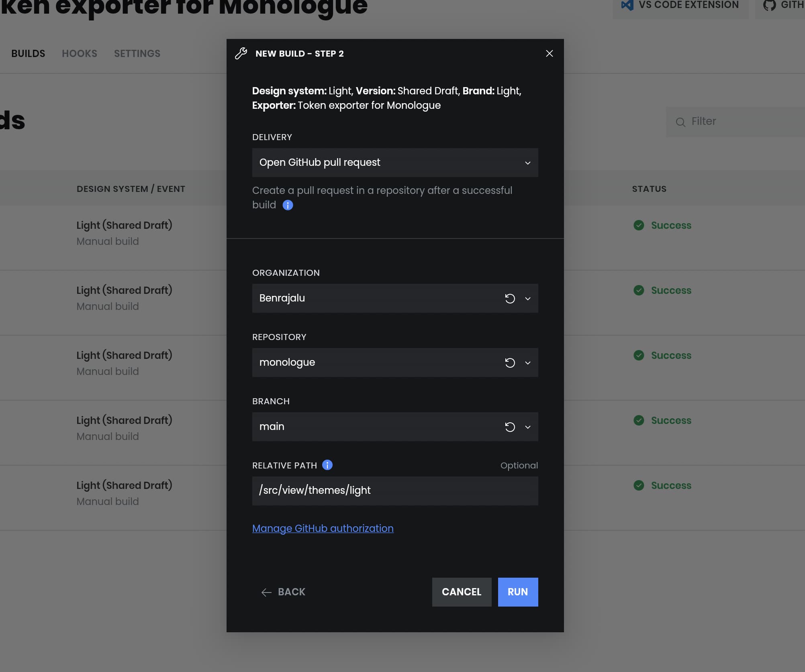Click the Cancel button

click(462, 592)
